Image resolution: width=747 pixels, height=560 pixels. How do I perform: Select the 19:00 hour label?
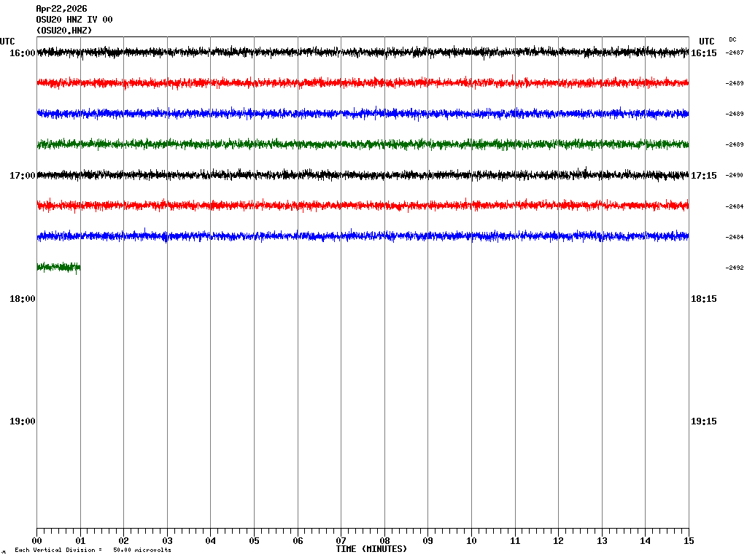[x=23, y=421]
